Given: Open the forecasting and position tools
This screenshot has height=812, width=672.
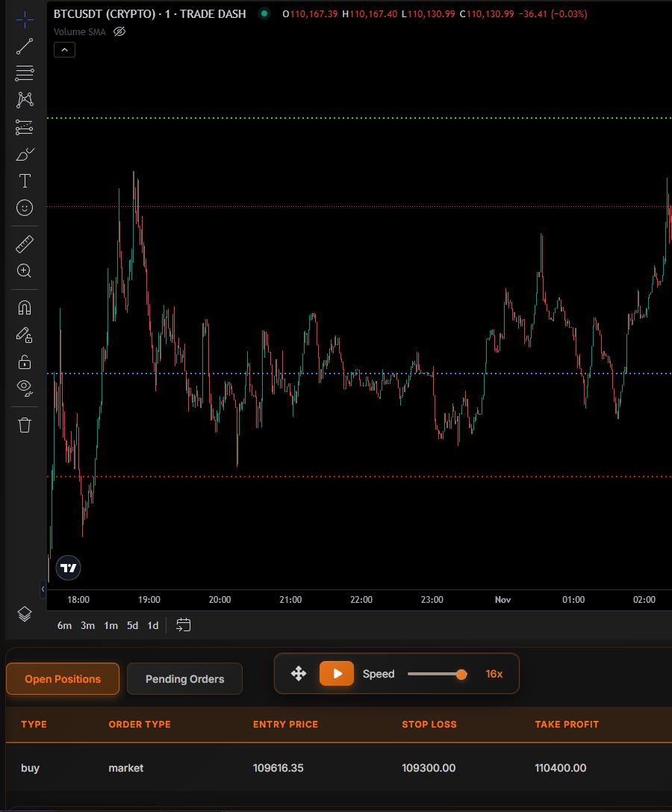Looking at the screenshot, I should click(x=25, y=127).
